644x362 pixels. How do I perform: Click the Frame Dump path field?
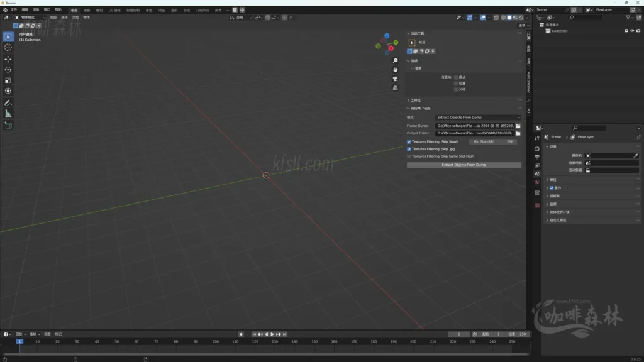point(476,126)
